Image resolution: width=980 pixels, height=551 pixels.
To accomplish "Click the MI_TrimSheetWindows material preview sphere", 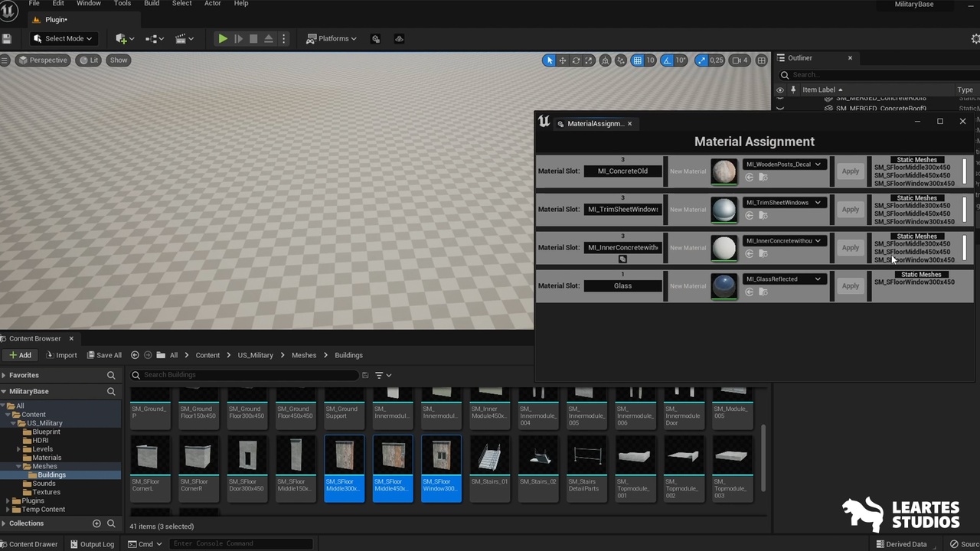I will pyautogui.click(x=724, y=209).
